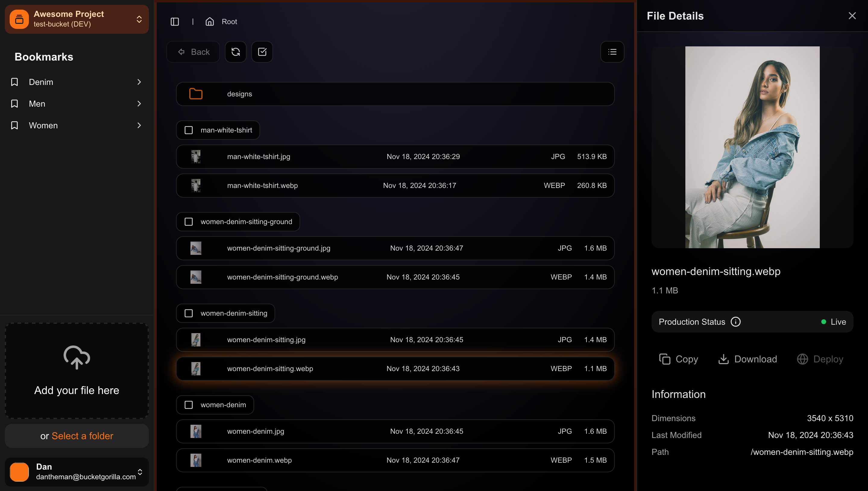
Task: Click the Women bookmark icon
Action: tap(14, 125)
